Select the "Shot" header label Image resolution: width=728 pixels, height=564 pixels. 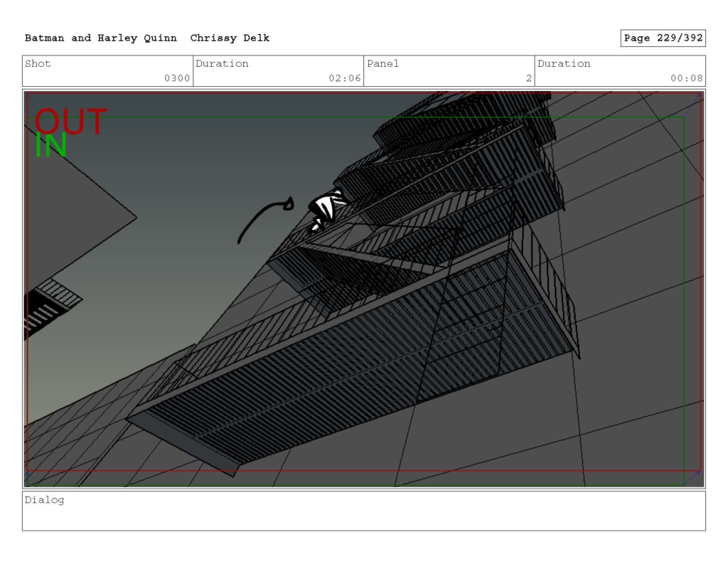[38, 63]
